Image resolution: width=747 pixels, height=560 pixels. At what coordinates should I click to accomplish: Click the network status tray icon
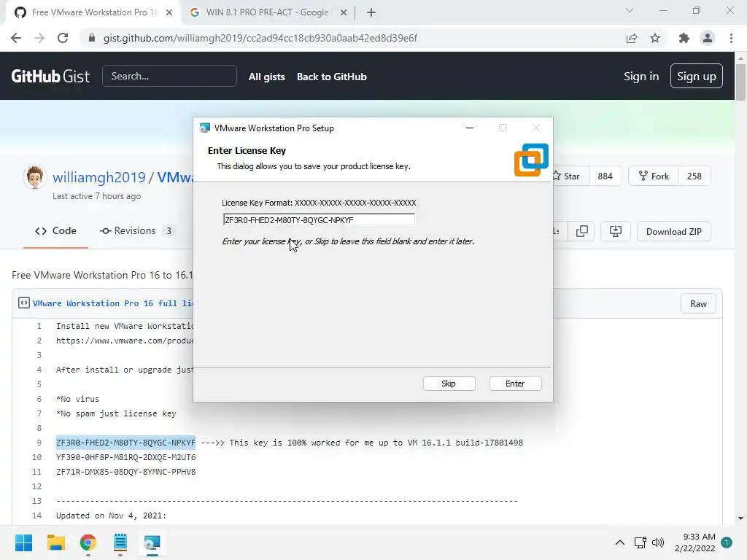click(x=640, y=542)
